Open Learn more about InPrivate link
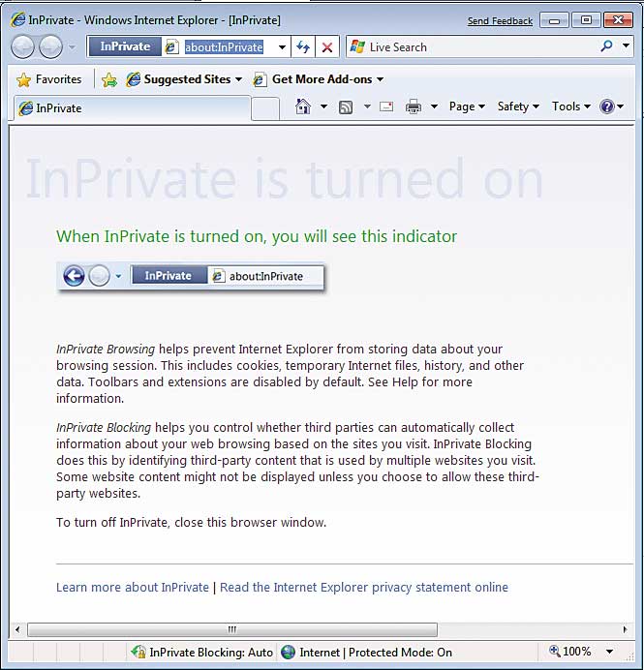The height and width of the screenshot is (670, 644). [133, 587]
